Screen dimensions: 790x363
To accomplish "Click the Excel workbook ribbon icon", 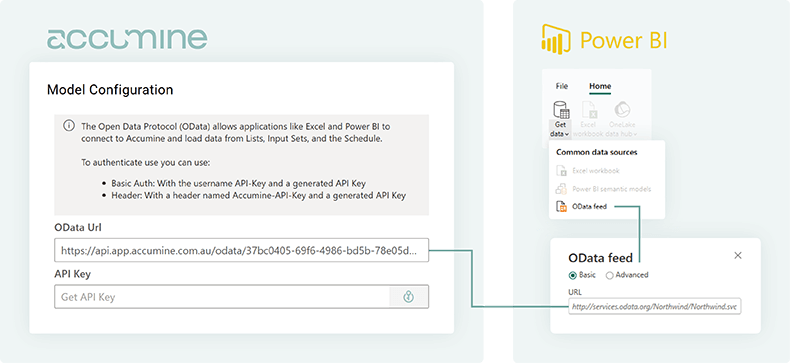I will pyautogui.click(x=589, y=110).
